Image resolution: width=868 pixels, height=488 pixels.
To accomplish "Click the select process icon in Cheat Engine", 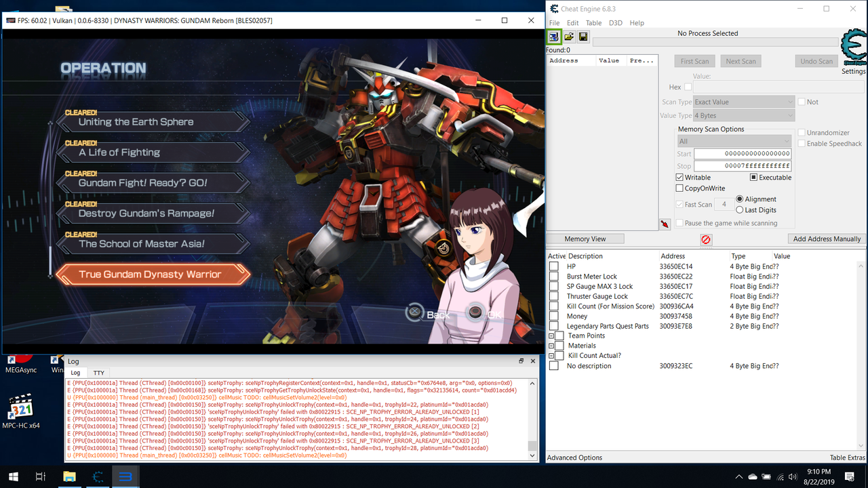I will coord(553,36).
